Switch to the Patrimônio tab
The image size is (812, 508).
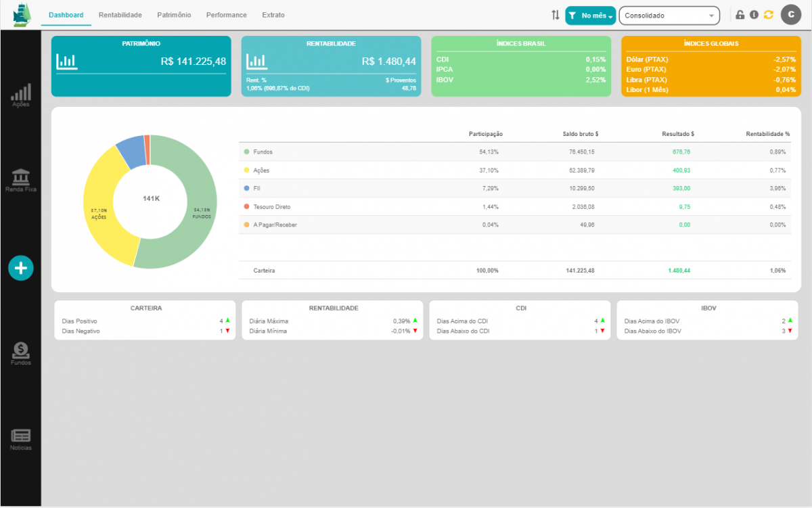click(174, 15)
